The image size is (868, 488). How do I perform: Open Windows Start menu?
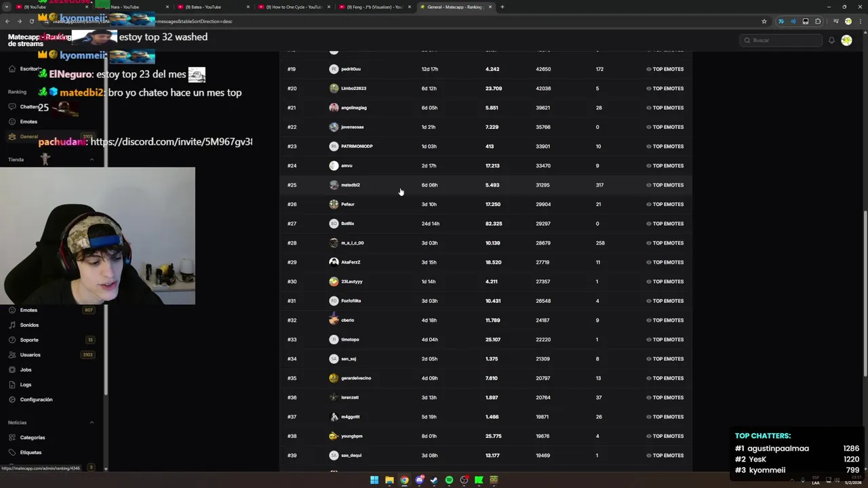point(374,480)
